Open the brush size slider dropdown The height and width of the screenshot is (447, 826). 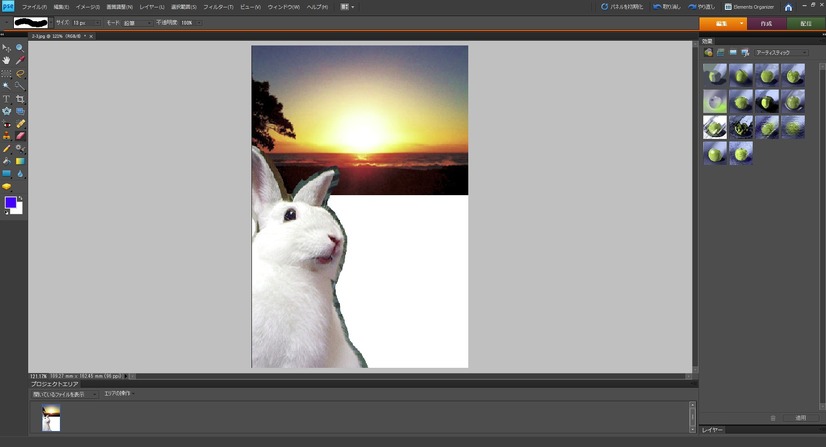(x=97, y=23)
